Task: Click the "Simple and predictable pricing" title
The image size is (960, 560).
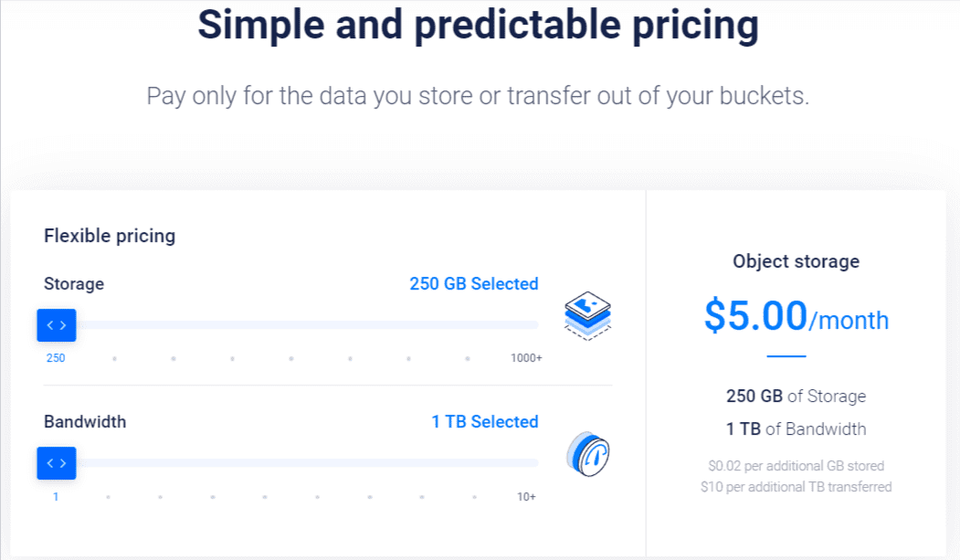Action: click(478, 25)
